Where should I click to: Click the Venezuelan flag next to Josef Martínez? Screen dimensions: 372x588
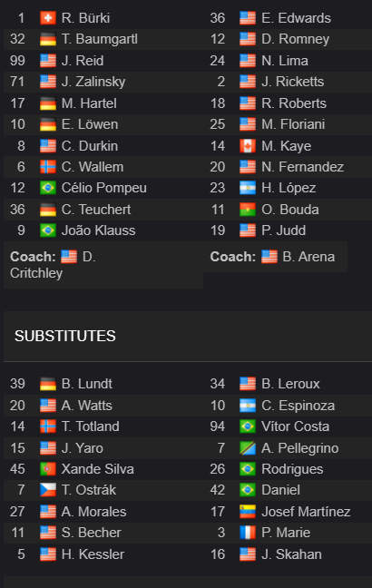pyautogui.click(x=248, y=512)
